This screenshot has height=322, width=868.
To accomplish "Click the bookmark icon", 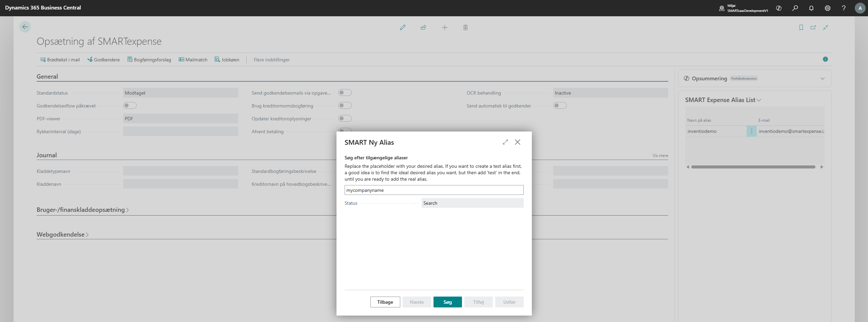I will pyautogui.click(x=801, y=27).
